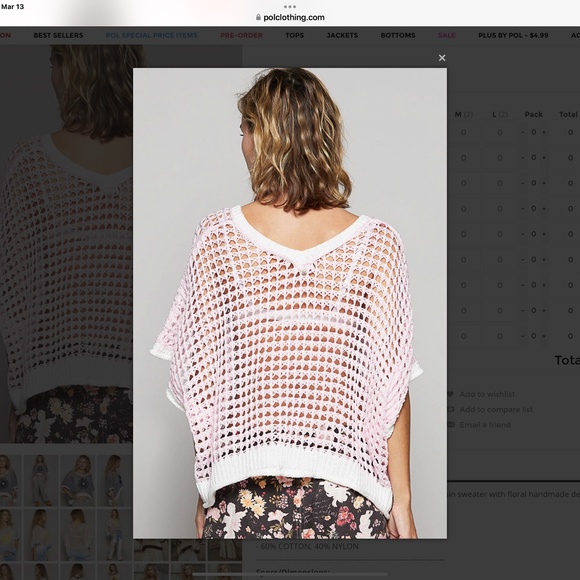Image resolution: width=580 pixels, height=580 pixels.
Task: Tap the lock icon beside polclothing.com
Action: (258, 17)
